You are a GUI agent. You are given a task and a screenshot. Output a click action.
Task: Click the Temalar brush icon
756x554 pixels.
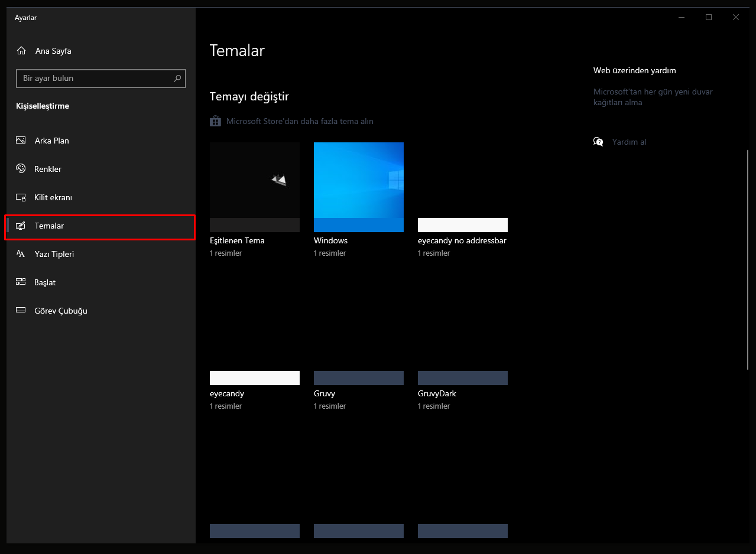[21, 226]
